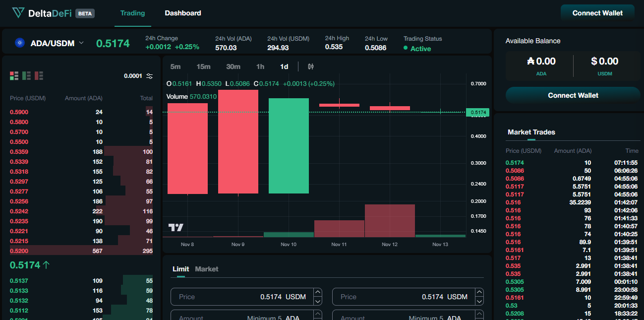
Task: Open the candlestick chart type icon
Action: click(x=311, y=66)
